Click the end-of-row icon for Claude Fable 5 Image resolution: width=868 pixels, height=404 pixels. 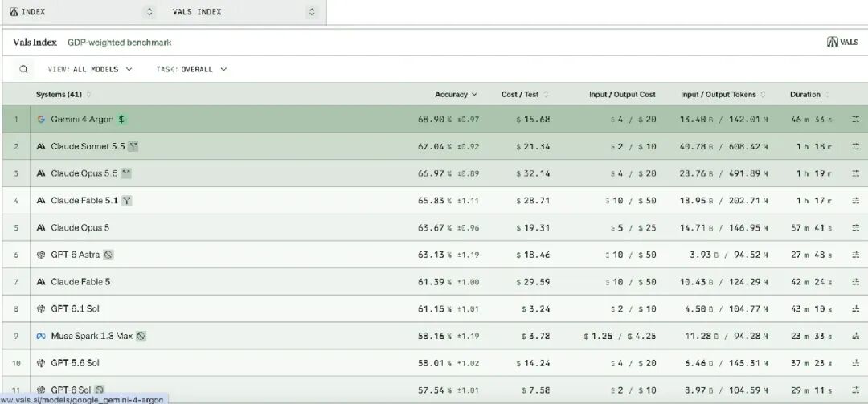click(x=856, y=282)
